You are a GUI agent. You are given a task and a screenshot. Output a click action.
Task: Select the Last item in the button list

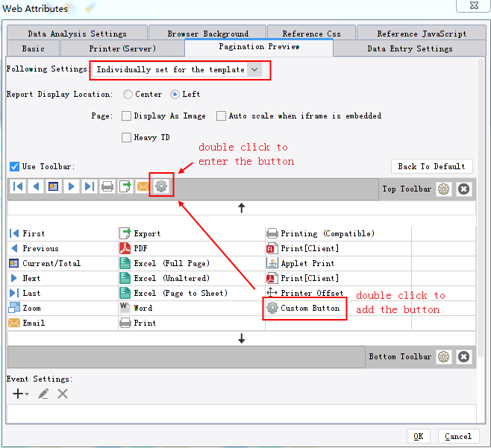click(63, 293)
